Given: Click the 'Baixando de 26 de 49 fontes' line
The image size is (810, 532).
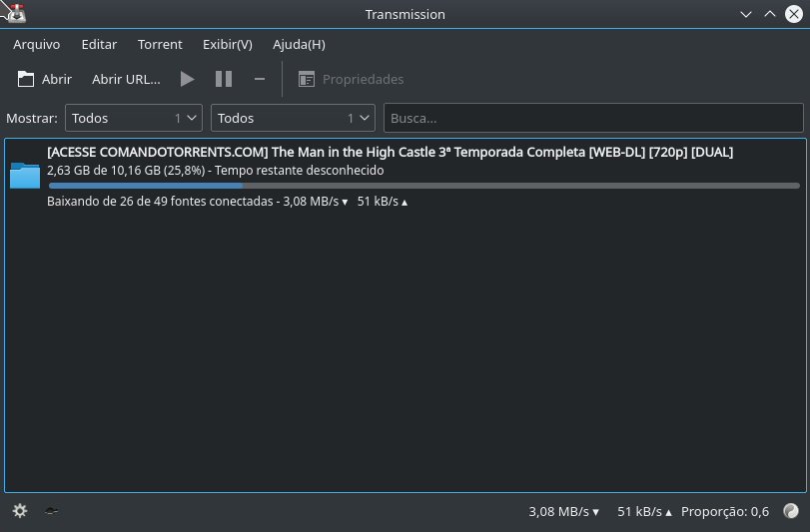Looking at the screenshot, I should [x=228, y=202].
